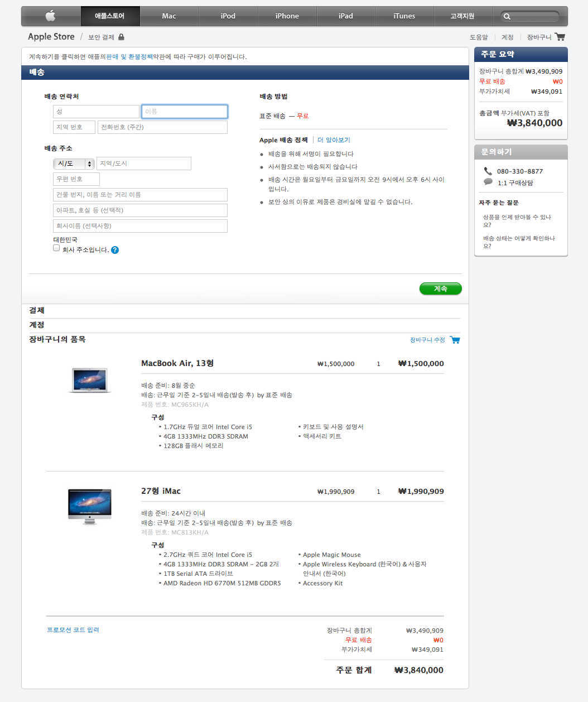This screenshot has height=702, width=588.
Task: Focus the 성 last name field
Action: pyautogui.click(x=96, y=112)
